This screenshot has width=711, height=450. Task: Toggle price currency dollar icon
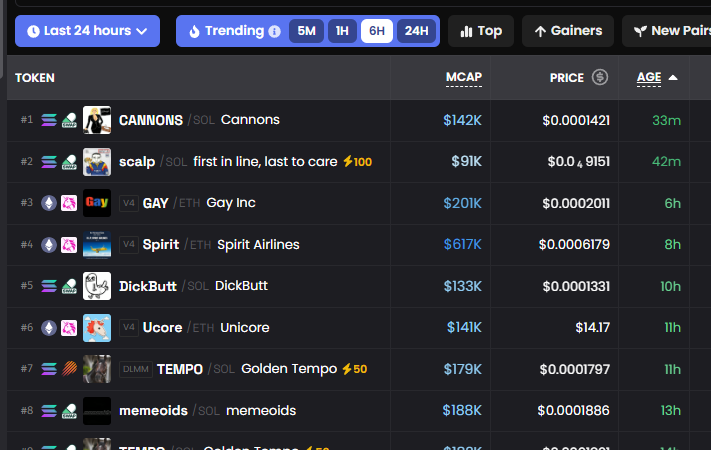[x=599, y=77]
